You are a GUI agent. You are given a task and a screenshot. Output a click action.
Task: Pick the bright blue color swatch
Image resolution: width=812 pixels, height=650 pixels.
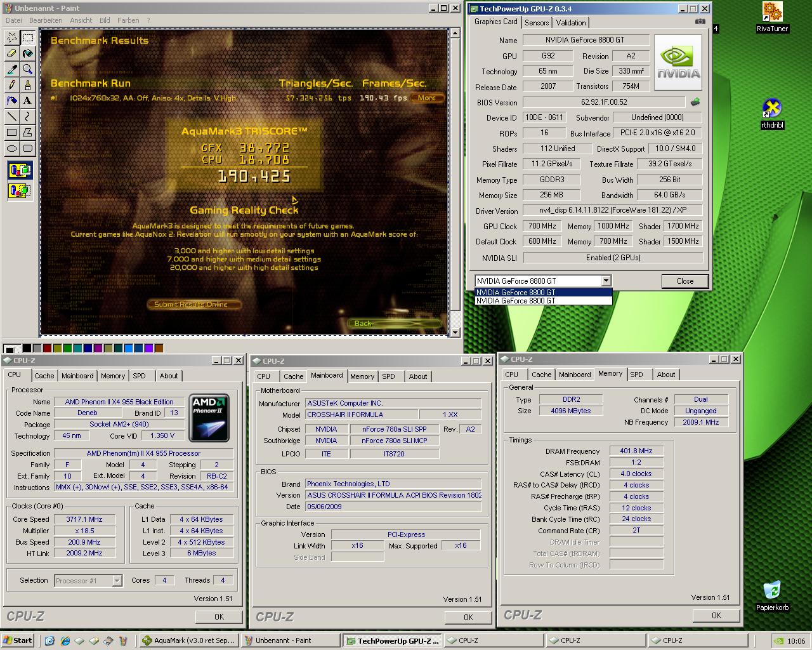pos(129,348)
